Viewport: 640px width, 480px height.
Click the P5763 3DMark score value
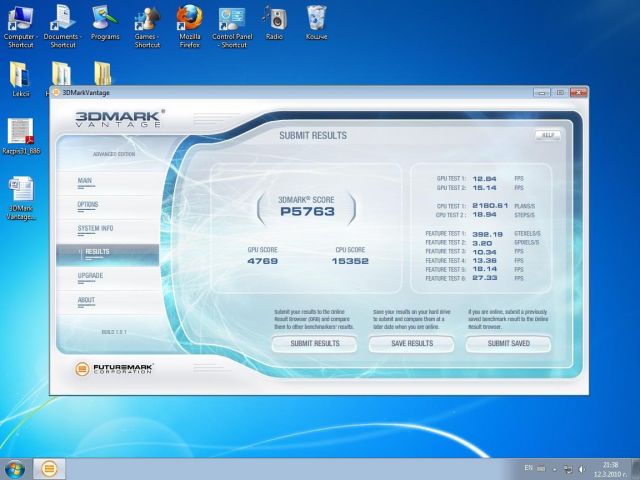coord(307,211)
